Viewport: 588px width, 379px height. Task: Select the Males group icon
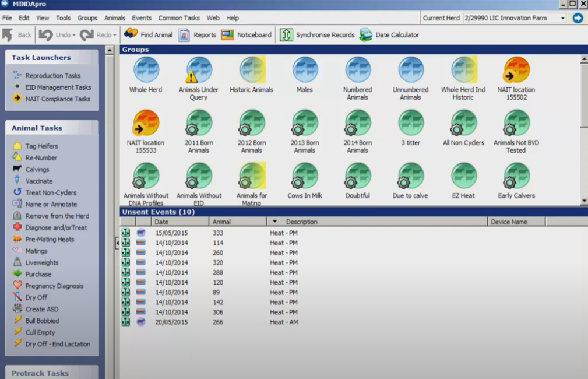[305, 70]
